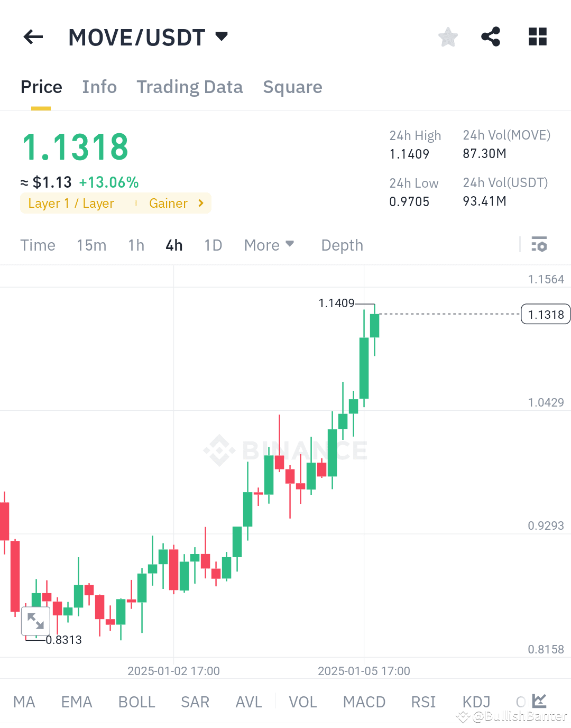
Task: Apply the MACD indicator
Action: [364, 702]
